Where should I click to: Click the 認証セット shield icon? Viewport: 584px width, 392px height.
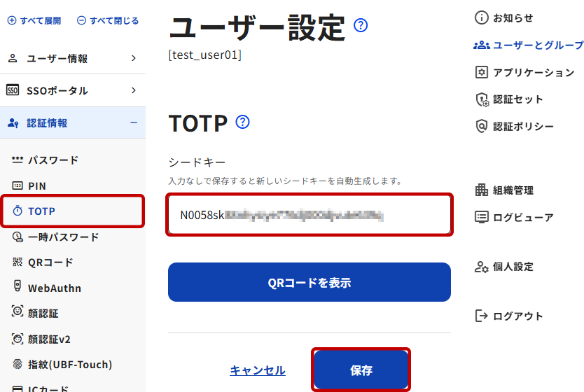[x=481, y=99]
